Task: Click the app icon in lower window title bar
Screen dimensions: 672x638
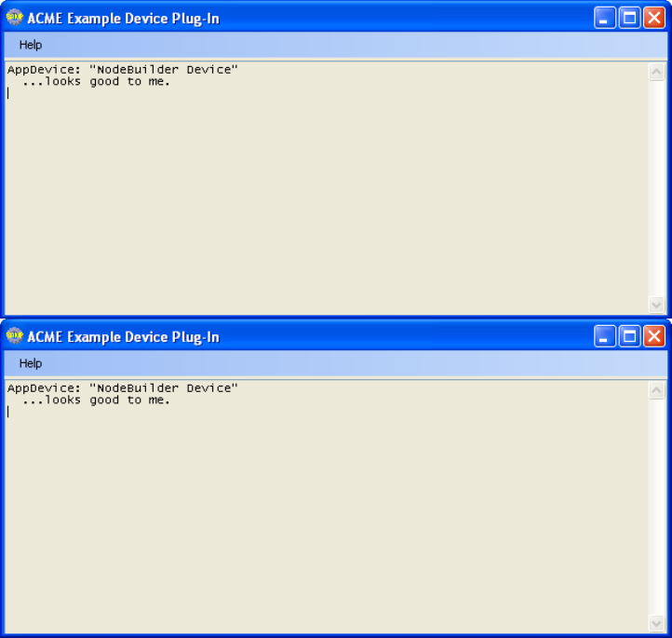Action: click(x=15, y=335)
